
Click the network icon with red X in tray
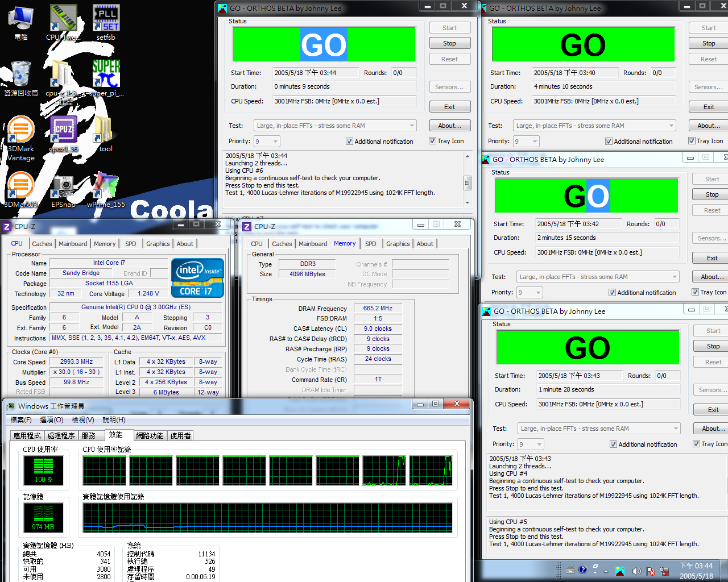pyautogui.click(x=664, y=571)
